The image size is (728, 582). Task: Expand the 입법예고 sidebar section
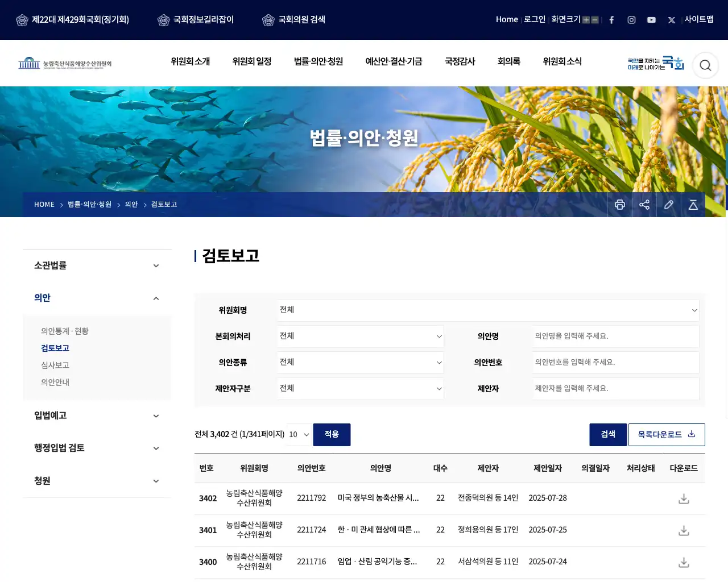click(97, 415)
